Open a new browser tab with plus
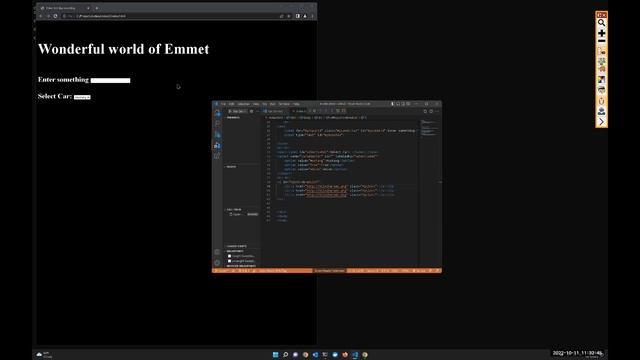Viewport: 640px width, 360px height. (x=97, y=8)
